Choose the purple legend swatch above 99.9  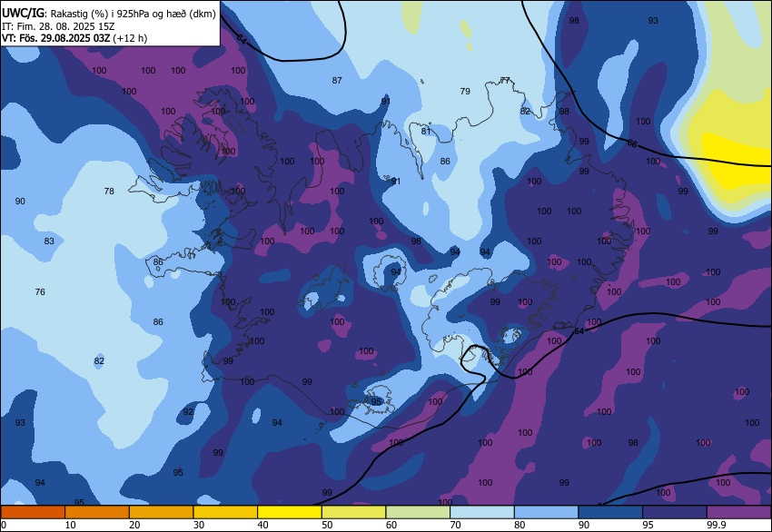pyautogui.click(x=739, y=512)
